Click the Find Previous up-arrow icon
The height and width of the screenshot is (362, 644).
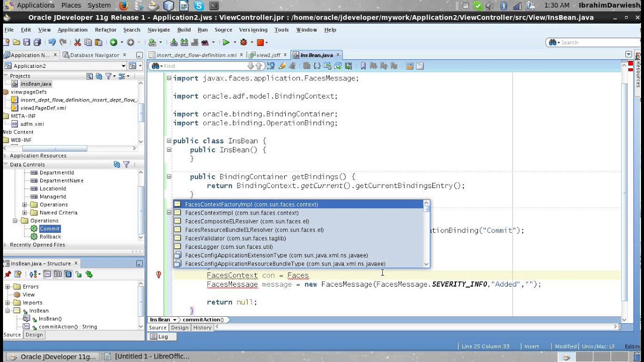pyautogui.click(x=259, y=66)
